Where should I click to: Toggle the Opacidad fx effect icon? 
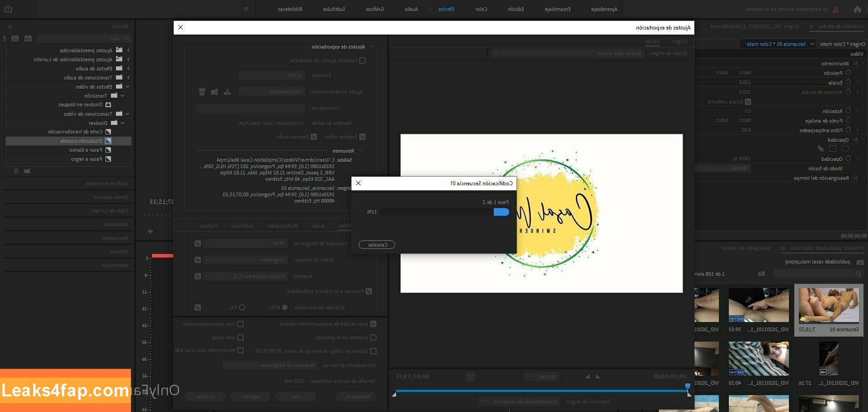(x=855, y=140)
